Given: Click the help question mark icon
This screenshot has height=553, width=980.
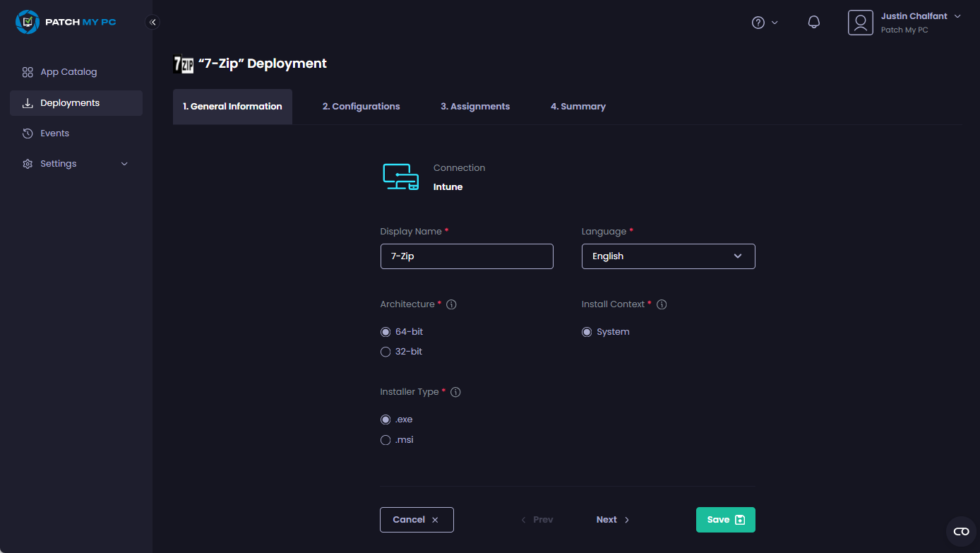Looking at the screenshot, I should tap(758, 23).
